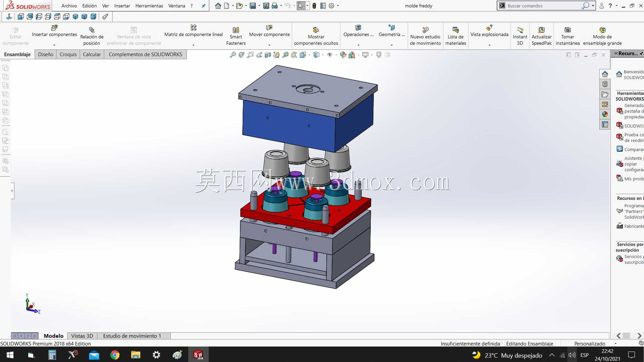Click Zoom to Fit icon in view toolbar
Viewport: 644px width, 362px height.
click(233, 55)
